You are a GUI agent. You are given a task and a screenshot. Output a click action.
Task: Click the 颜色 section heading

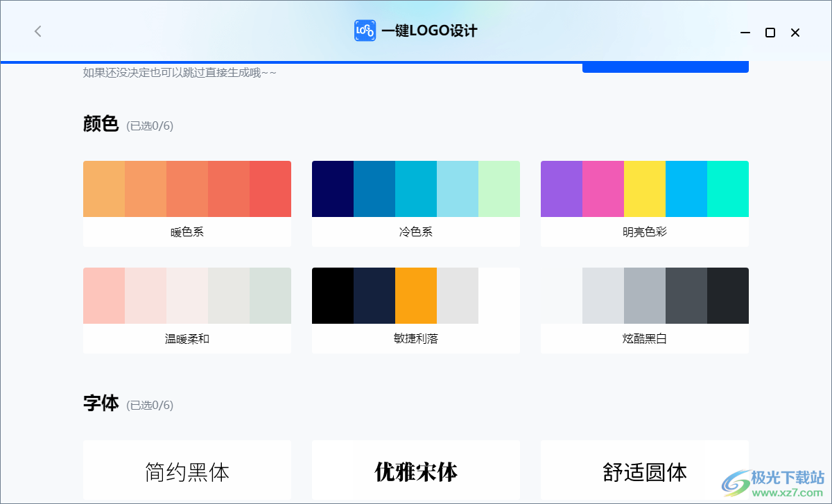[x=100, y=125]
